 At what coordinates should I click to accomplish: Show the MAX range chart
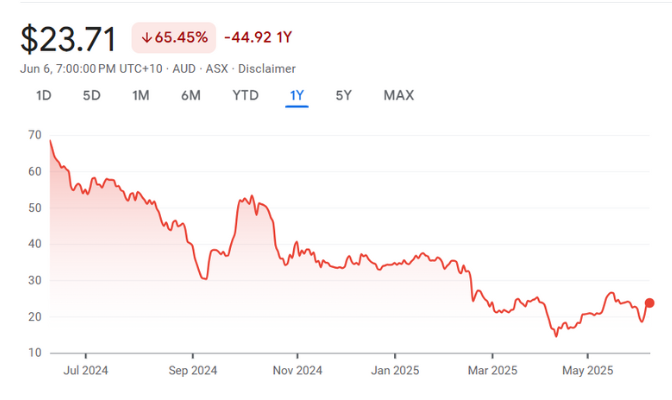click(x=398, y=96)
